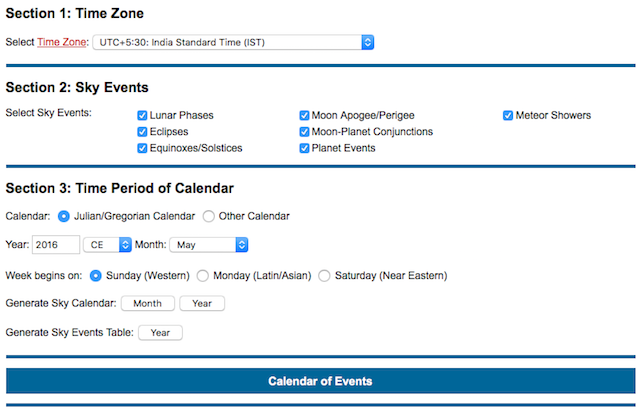Generate Sky Calendar for the Year
The width and height of the screenshot is (640, 411).
[x=202, y=304]
